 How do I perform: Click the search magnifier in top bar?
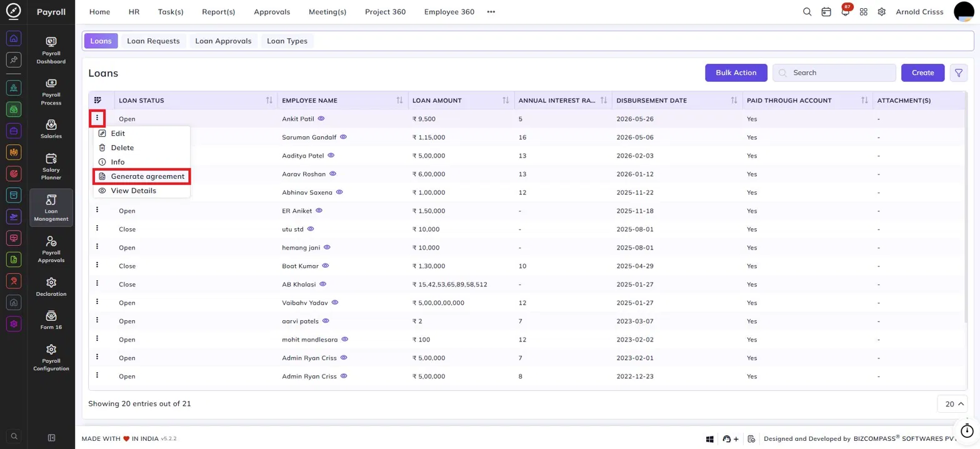pos(807,12)
